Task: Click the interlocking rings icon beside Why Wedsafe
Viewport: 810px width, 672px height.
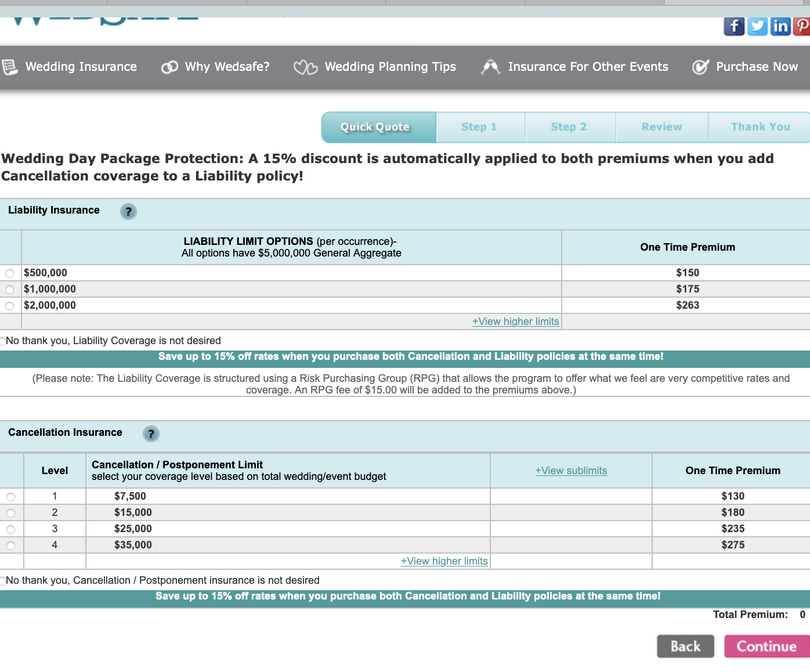Action: (x=169, y=67)
